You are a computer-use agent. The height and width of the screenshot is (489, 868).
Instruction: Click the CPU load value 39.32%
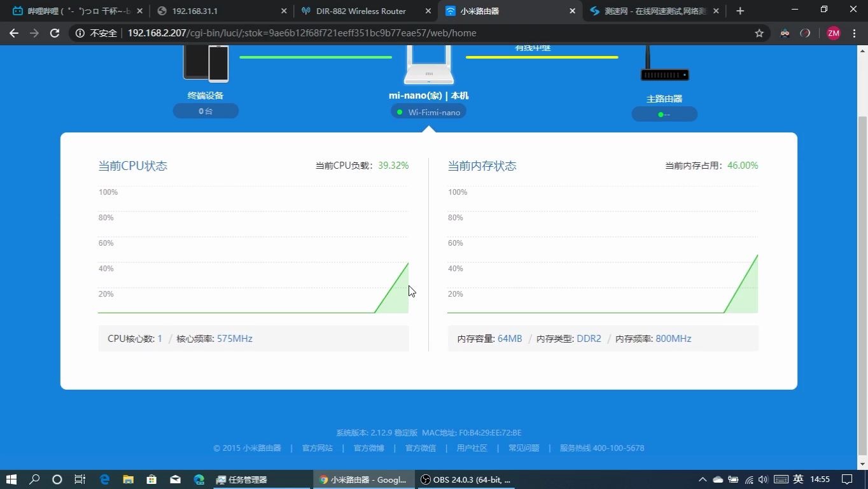(x=393, y=166)
